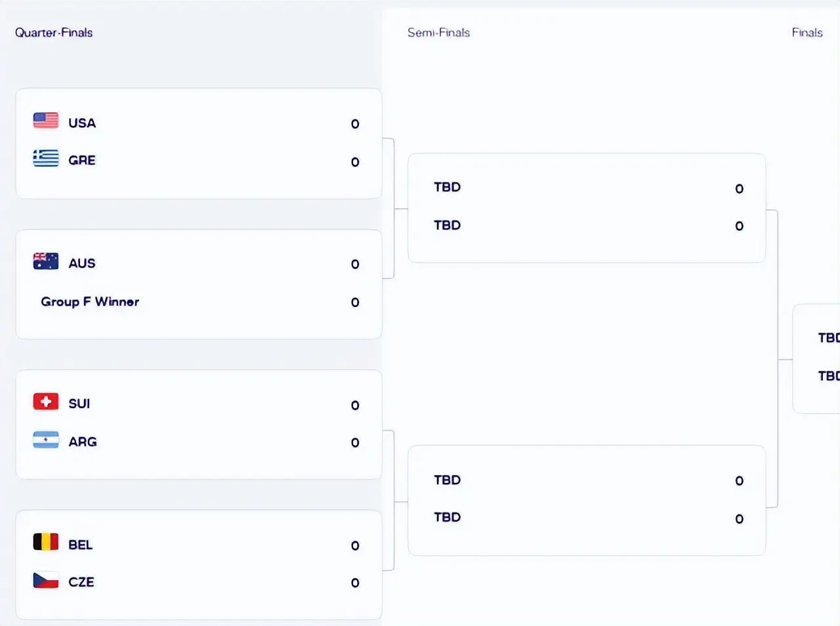Viewport: 840px width, 626px height.
Task: Click the Group F Winner entry
Action: coord(90,302)
